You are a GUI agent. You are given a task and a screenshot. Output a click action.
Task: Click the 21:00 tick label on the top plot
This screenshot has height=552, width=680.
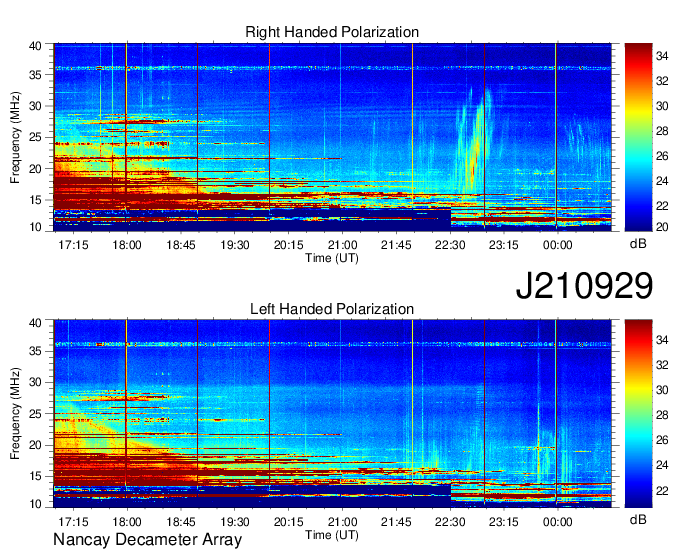click(x=343, y=245)
